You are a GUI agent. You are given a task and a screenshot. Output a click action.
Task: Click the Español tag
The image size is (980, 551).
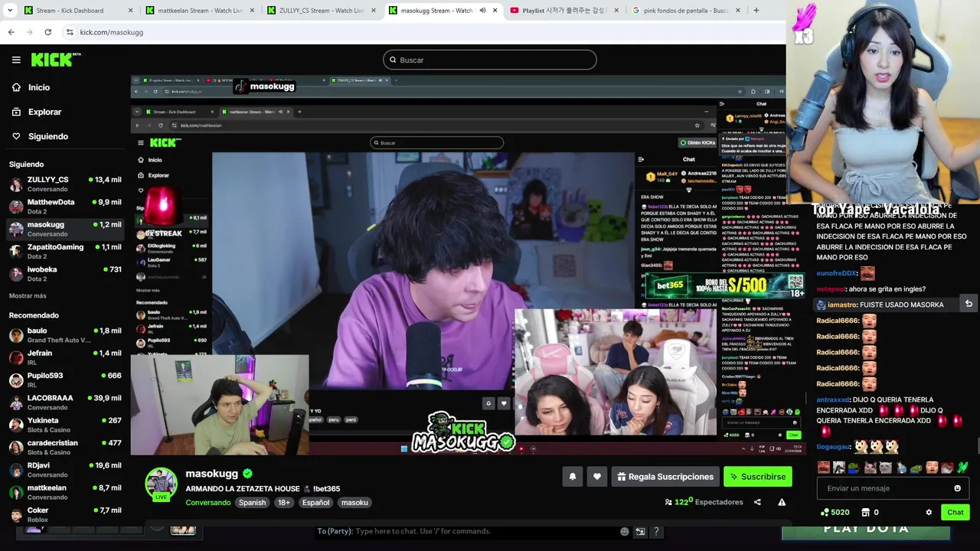[315, 503]
